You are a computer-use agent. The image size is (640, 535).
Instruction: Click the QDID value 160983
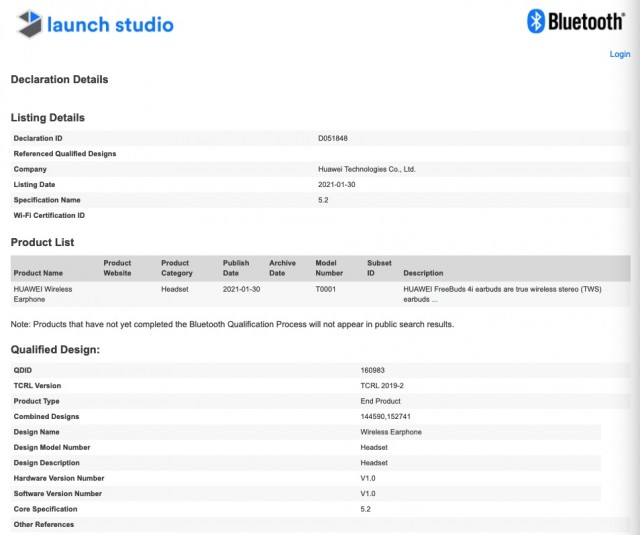[x=372, y=370]
